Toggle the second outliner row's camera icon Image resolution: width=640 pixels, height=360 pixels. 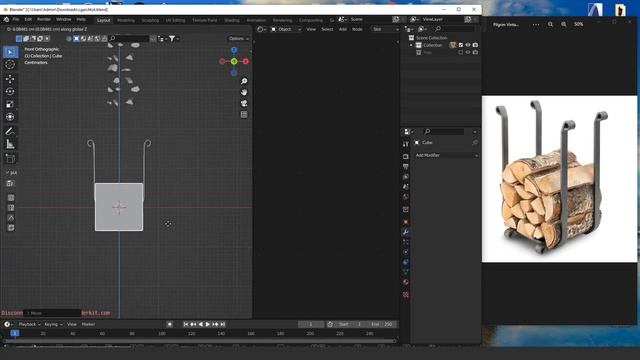coord(476,52)
